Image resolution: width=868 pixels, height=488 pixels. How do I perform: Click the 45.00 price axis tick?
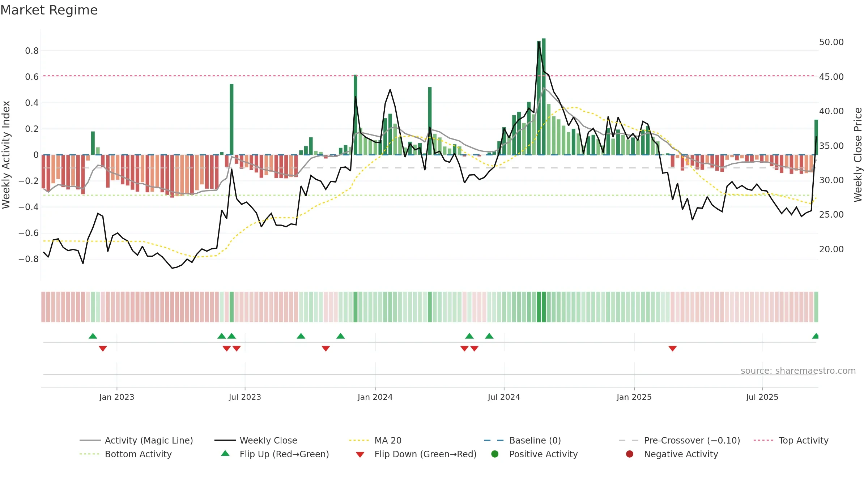tap(831, 77)
